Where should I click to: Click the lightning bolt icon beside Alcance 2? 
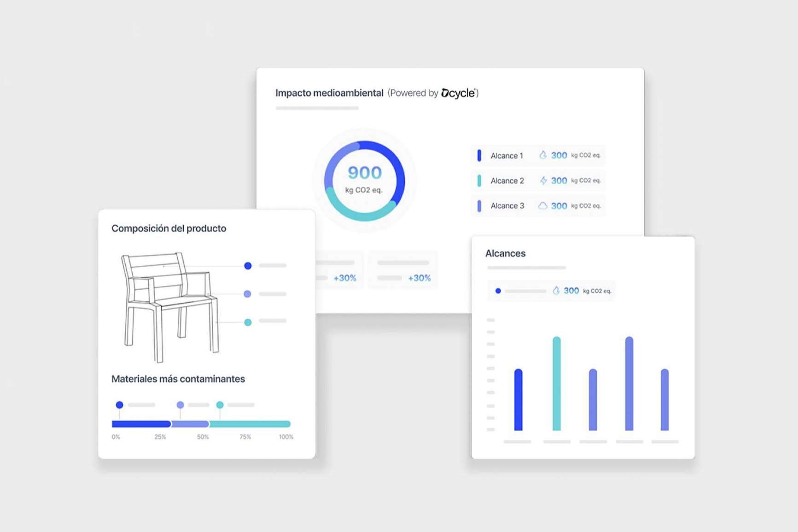[543, 181]
